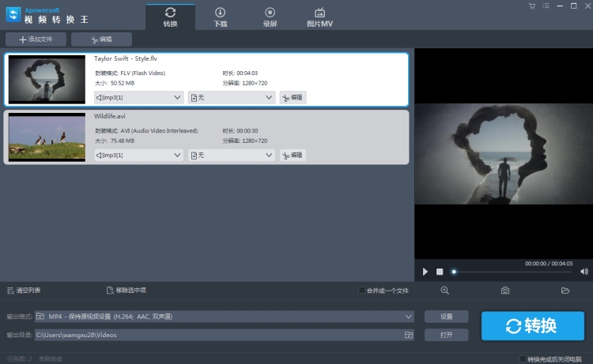Viewport: 593px width, 364px height.
Task: Click the preview video frame
Action: (504, 154)
